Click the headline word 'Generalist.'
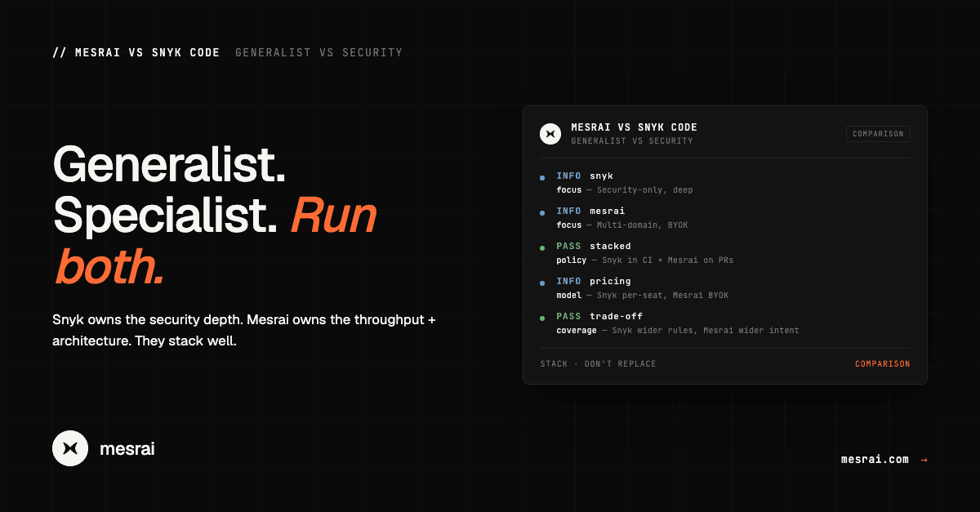 pyautogui.click(x=169, y=164)
